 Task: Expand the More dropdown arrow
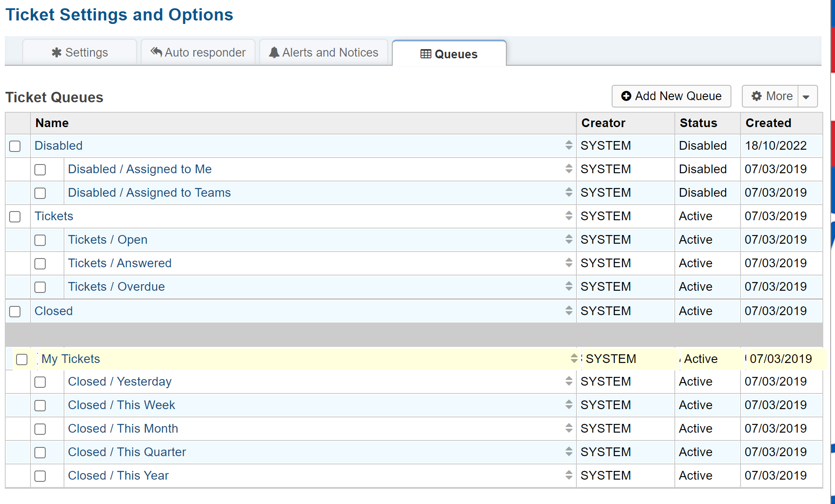807,97
